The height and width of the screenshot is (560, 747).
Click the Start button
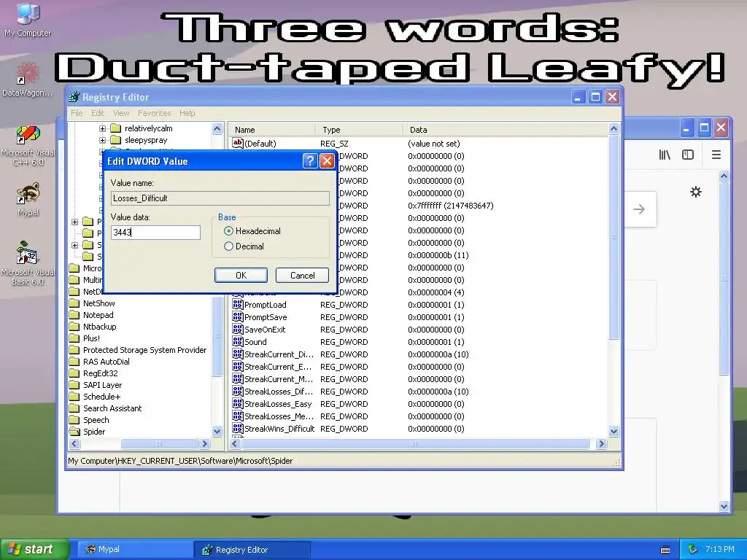point(34,549)
